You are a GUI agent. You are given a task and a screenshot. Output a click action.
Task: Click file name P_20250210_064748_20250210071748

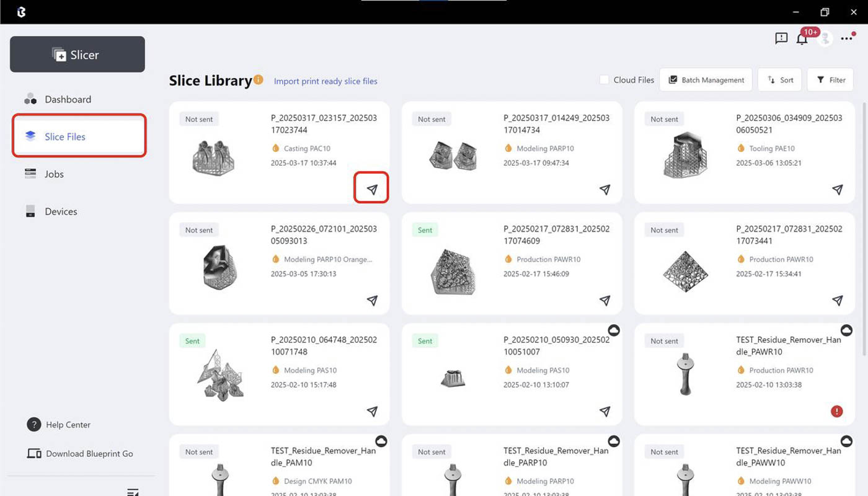tap(324, 346)
